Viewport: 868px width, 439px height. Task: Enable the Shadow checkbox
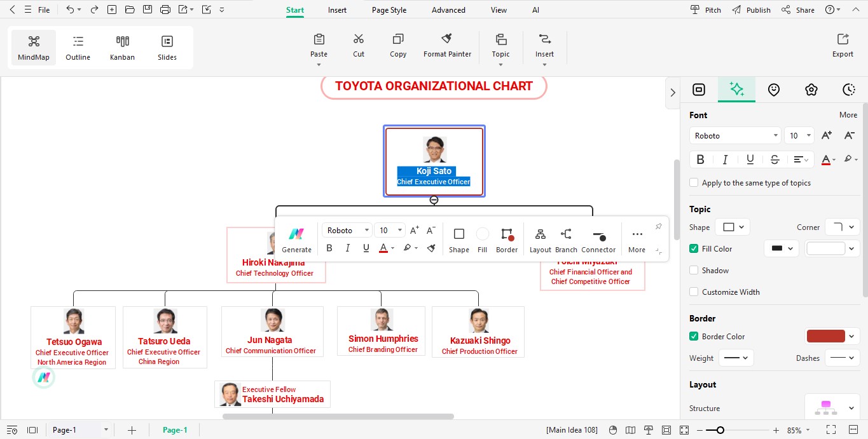[x=694, y=271]
